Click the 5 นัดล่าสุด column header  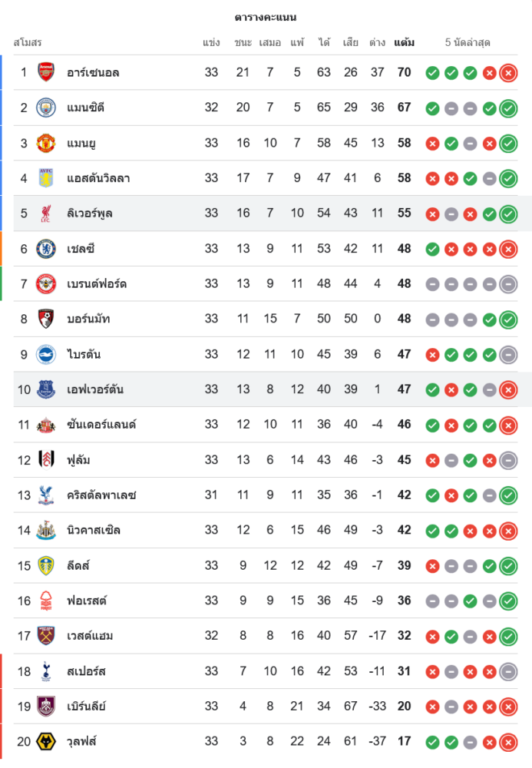pos(468,42)
